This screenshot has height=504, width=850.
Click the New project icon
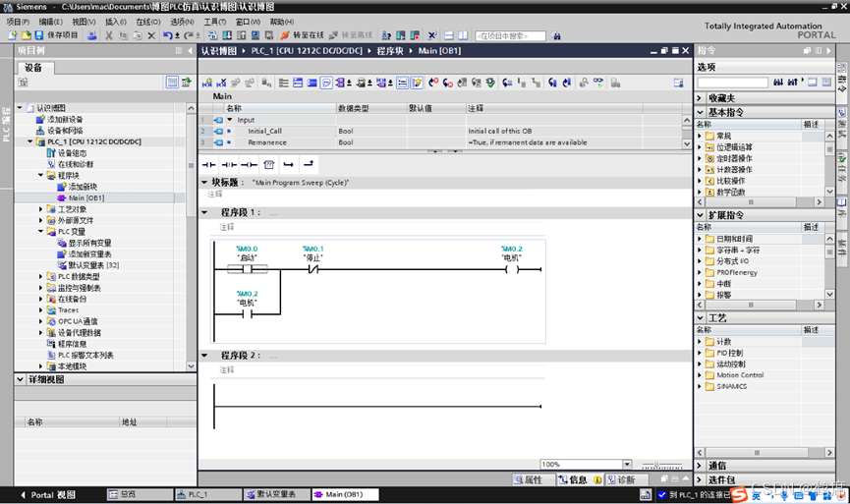(x=13, y=35)
